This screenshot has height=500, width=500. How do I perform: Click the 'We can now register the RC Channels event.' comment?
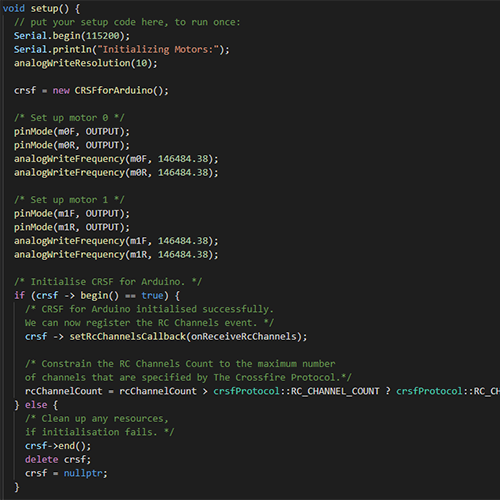point(149,323)
